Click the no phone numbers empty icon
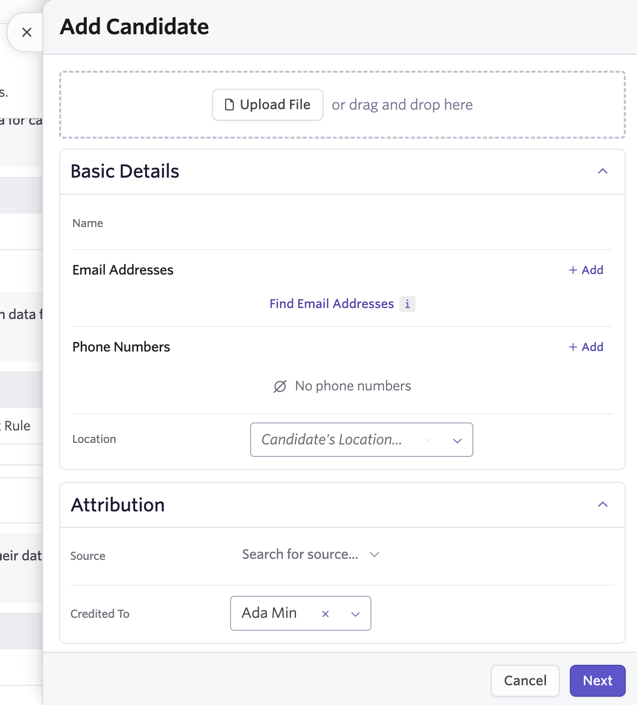 (x=280, y=386)
